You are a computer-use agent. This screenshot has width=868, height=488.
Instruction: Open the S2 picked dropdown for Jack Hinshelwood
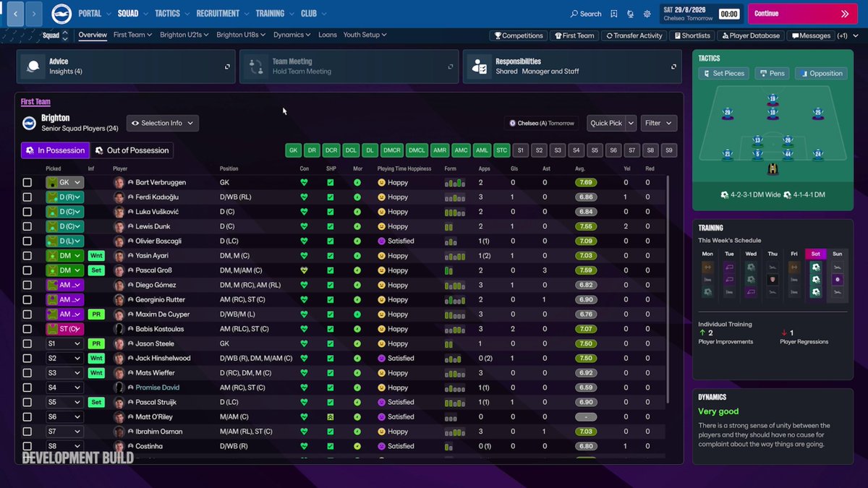tap(64, 358)
